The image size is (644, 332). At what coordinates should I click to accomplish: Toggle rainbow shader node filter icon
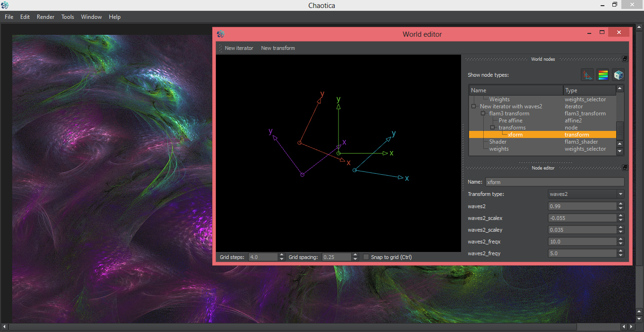point(603,75)
